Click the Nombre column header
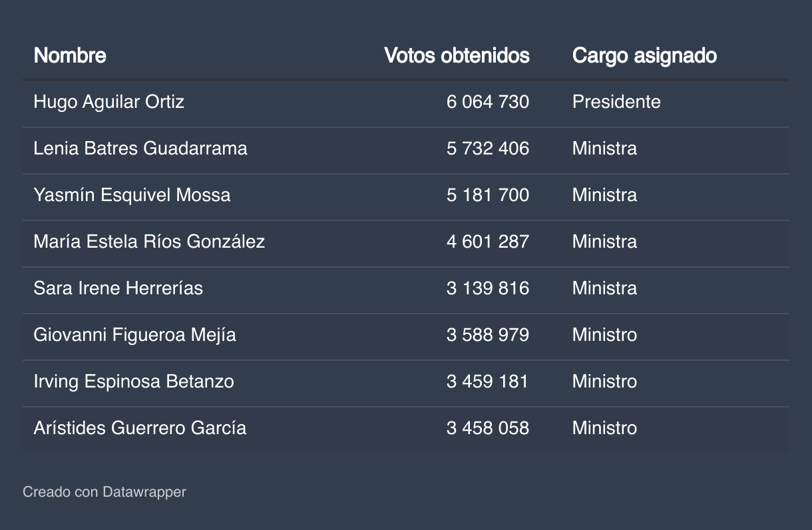 coord(70,55)
